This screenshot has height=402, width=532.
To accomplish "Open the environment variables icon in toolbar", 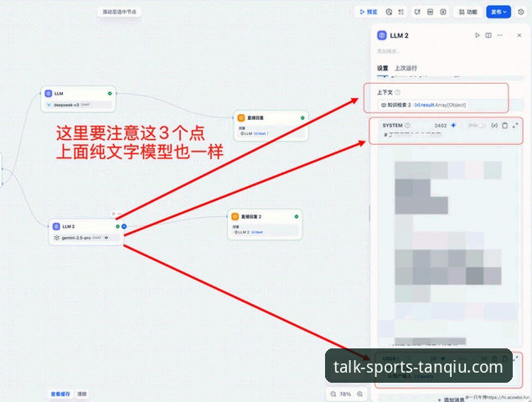I will [442, 12].
